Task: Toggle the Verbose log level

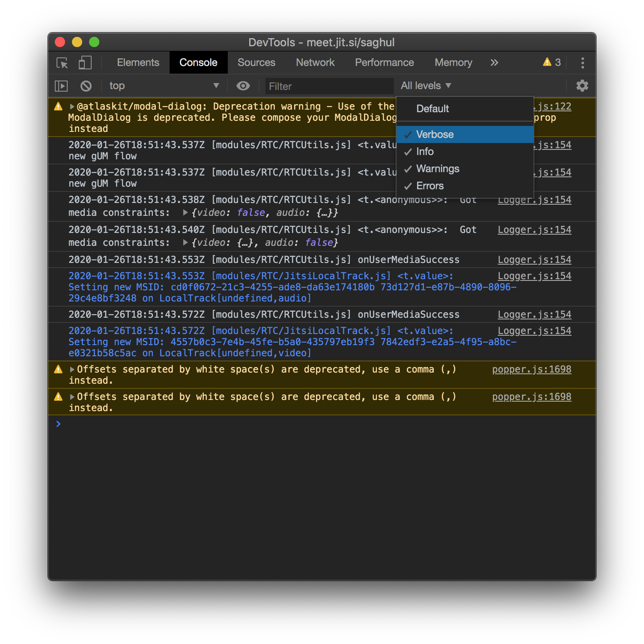Action: (x=465, y=134)
